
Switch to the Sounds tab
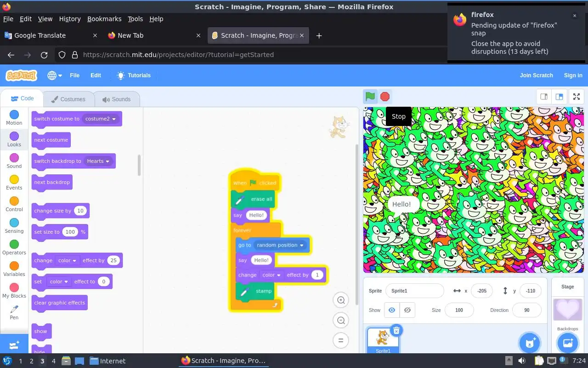click(117, 99)
